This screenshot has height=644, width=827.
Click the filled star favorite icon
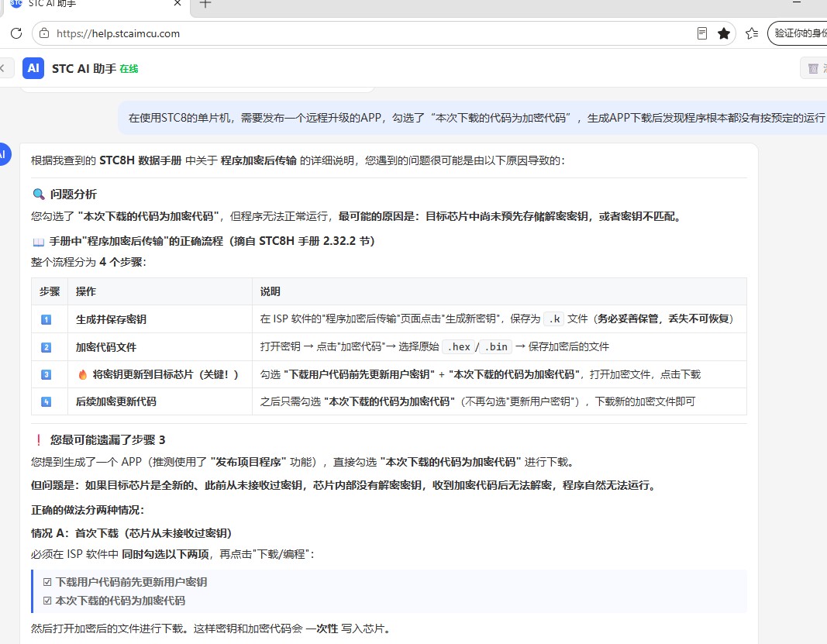[724, 33]
